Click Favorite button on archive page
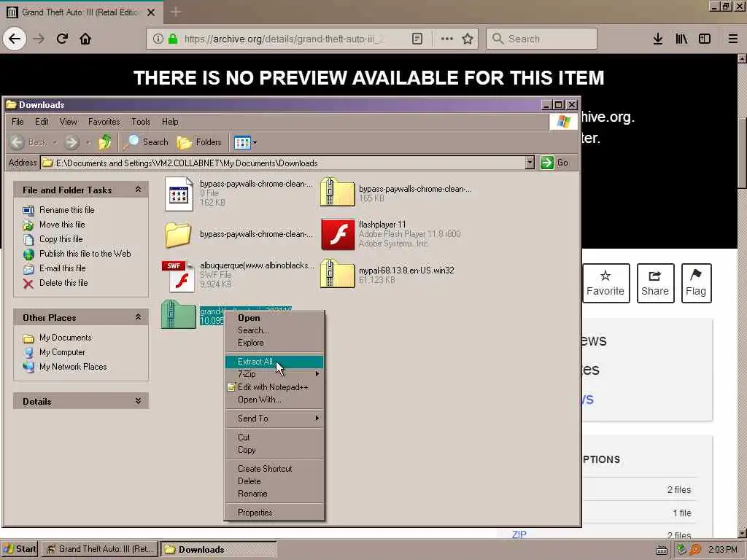747x560 pixels. 605,283
